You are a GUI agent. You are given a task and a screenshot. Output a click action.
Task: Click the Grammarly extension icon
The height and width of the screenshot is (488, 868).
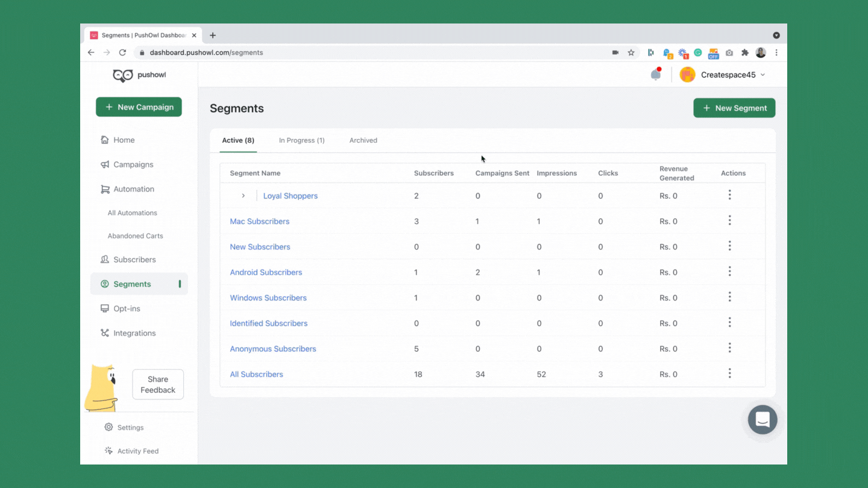(697, 53)
